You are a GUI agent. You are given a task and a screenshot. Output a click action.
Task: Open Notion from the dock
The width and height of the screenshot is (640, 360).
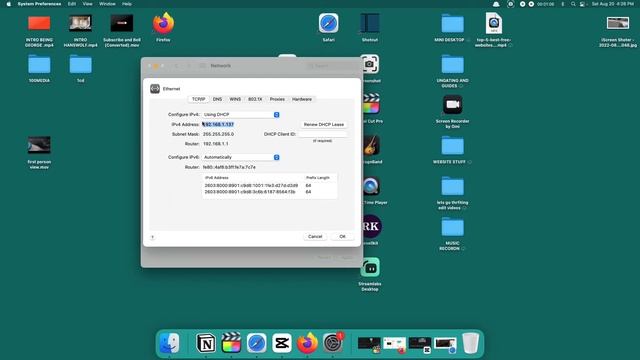pos(206,343)
